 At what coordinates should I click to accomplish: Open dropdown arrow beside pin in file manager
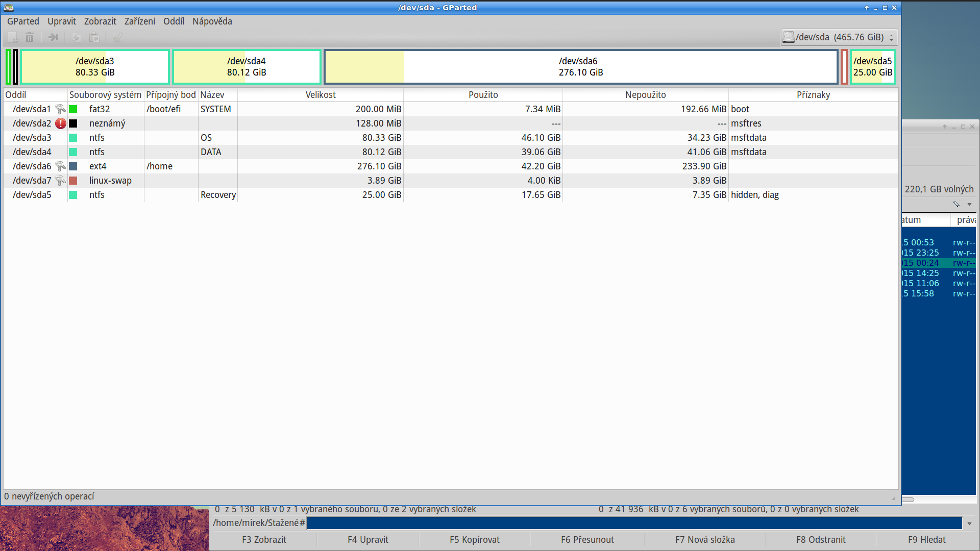(969, 204)
